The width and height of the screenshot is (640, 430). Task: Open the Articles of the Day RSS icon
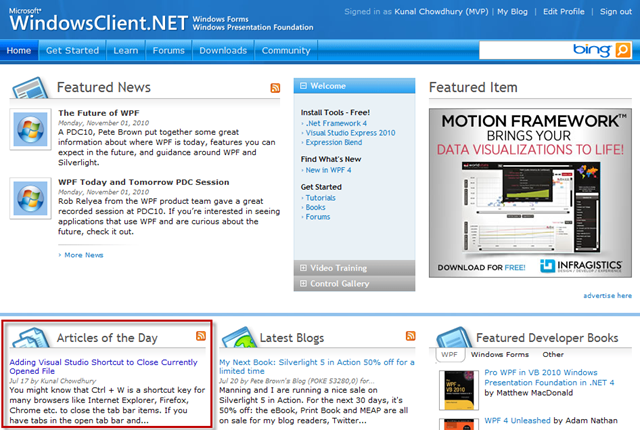pos(200,336)
